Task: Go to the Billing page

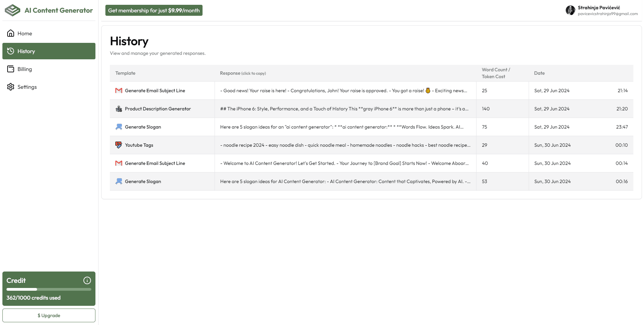Action: pos(49,69)
